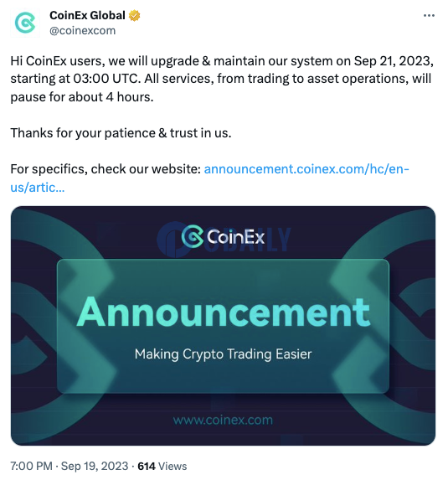Follow the announcement.coinex.com article link

pos(306,169)
